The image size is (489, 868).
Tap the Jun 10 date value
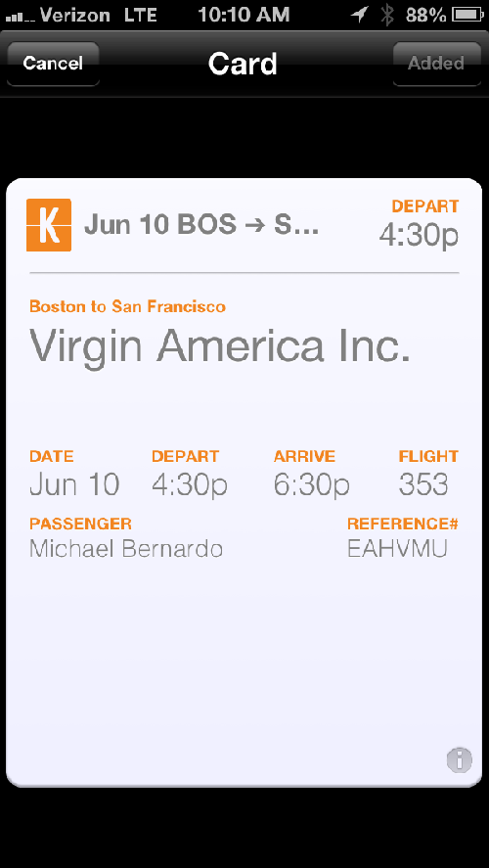click(74, 484)
